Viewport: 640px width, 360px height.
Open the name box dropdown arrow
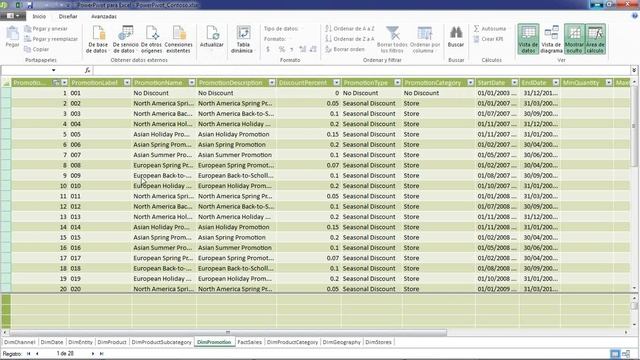[53, 70]
